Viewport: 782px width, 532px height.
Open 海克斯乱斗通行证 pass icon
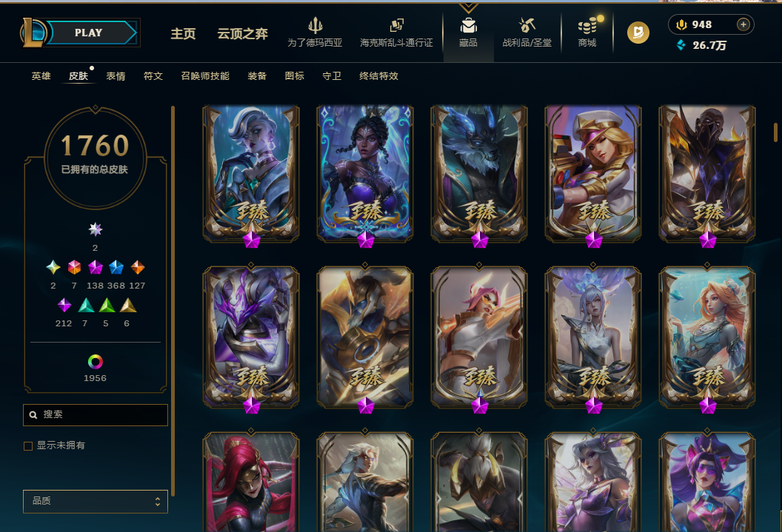point(396,25)
